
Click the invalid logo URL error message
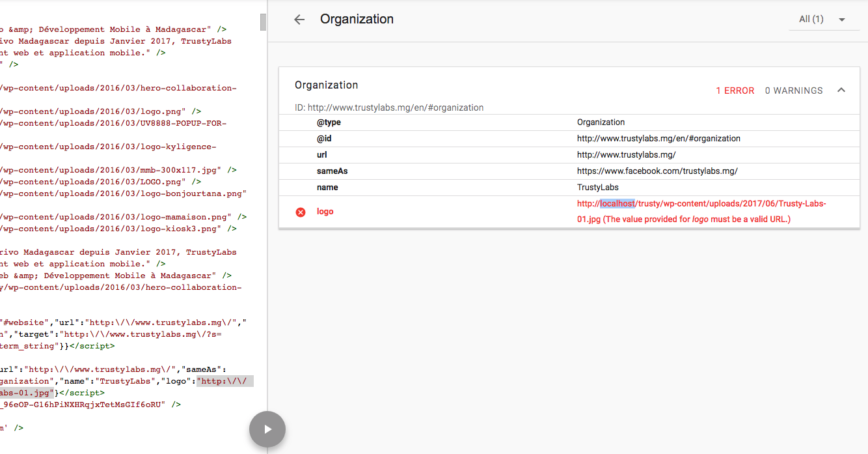pos(699,219)
